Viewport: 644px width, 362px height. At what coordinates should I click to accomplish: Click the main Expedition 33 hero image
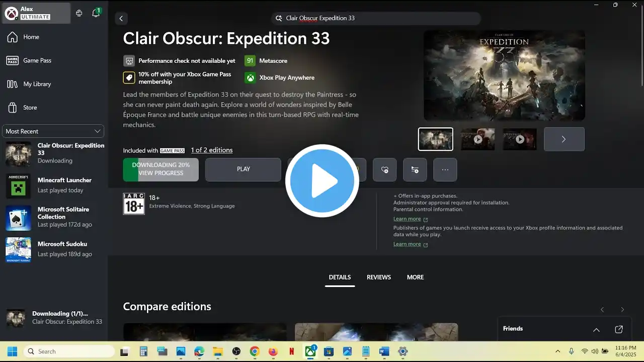pos(504,75)
